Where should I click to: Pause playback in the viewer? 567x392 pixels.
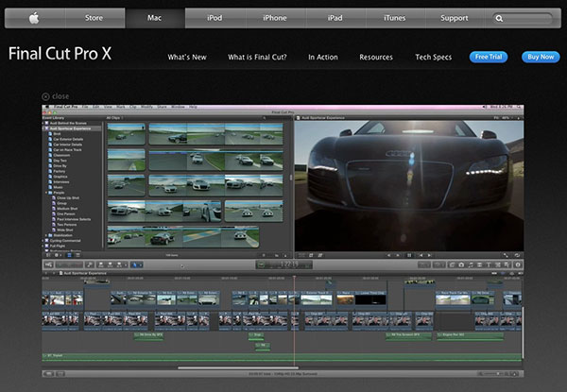(x=409, y=255)
